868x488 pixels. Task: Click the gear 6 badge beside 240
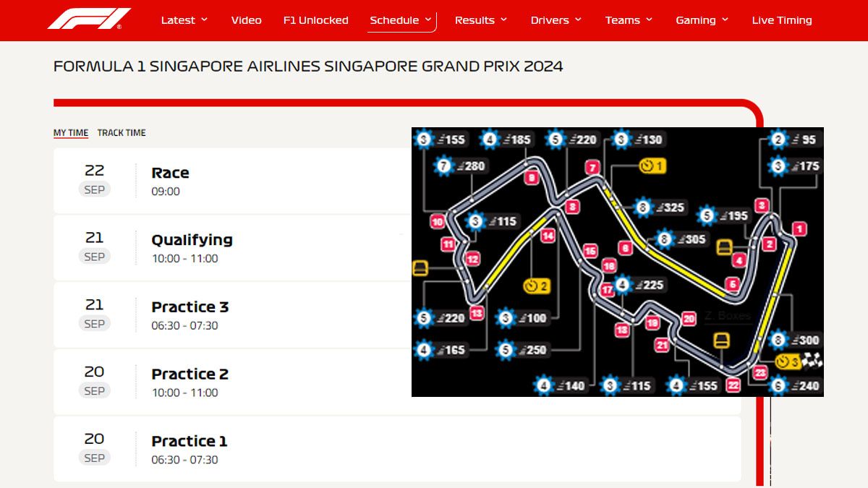tap(778, 385)
